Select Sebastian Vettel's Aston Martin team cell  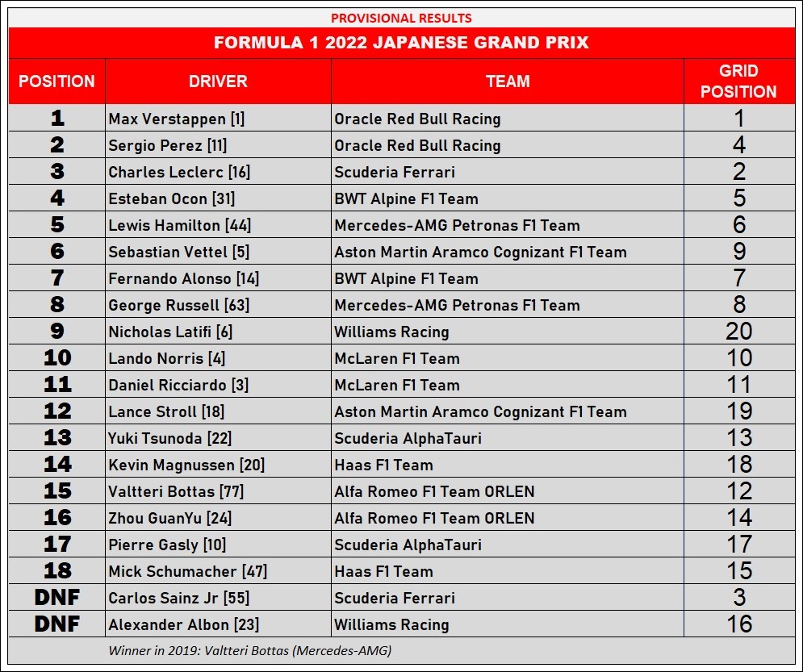508,252
